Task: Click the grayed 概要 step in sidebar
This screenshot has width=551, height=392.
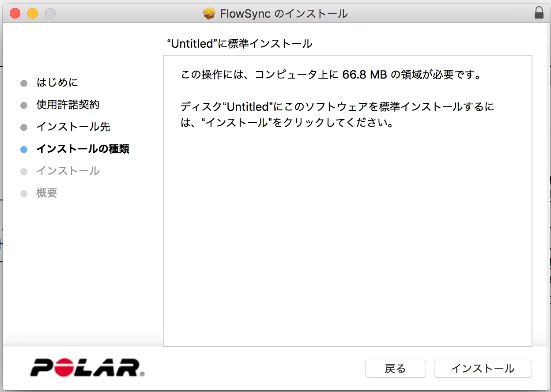Action: [x=47, y=193]
